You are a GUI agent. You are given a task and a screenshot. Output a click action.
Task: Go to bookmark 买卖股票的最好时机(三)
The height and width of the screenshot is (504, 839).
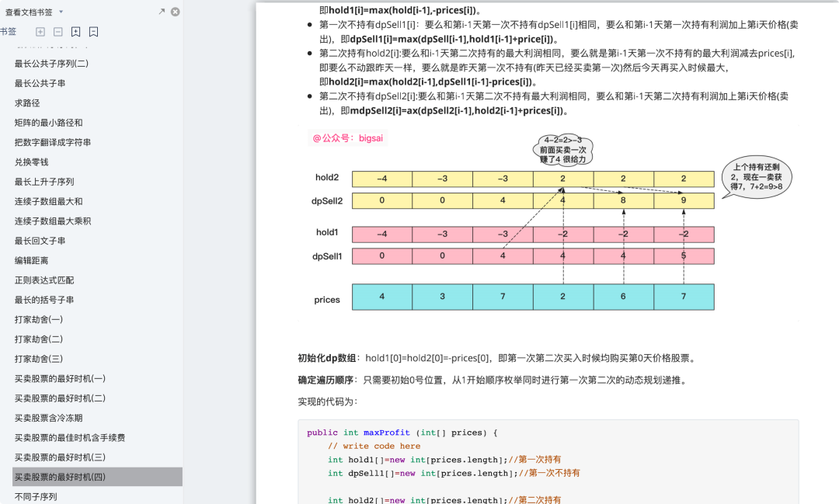pos(60,457)
